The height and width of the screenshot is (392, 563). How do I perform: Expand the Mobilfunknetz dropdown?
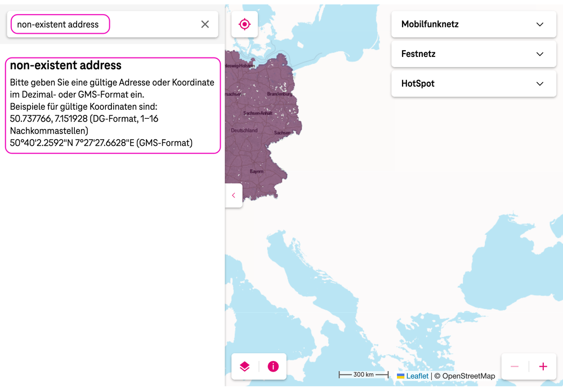pyautogui.click(x=540, y=24)
